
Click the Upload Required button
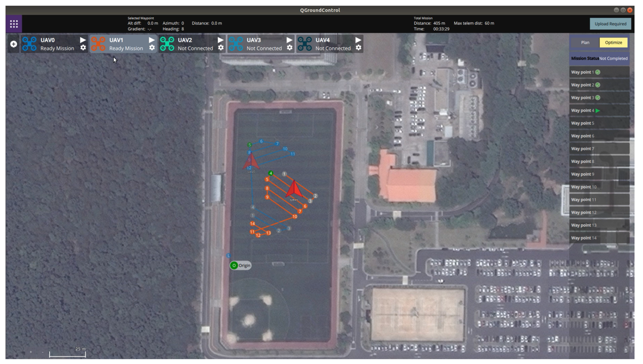610,24
